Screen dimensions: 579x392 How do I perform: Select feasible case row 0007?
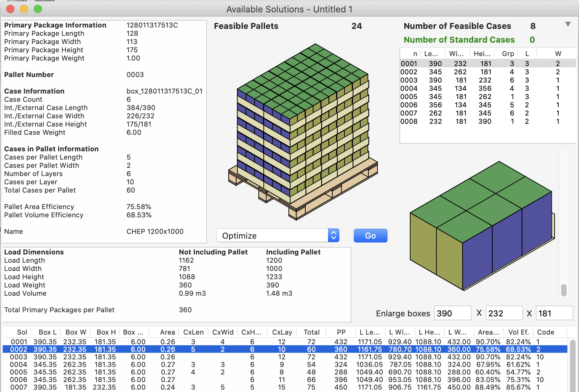488,113
